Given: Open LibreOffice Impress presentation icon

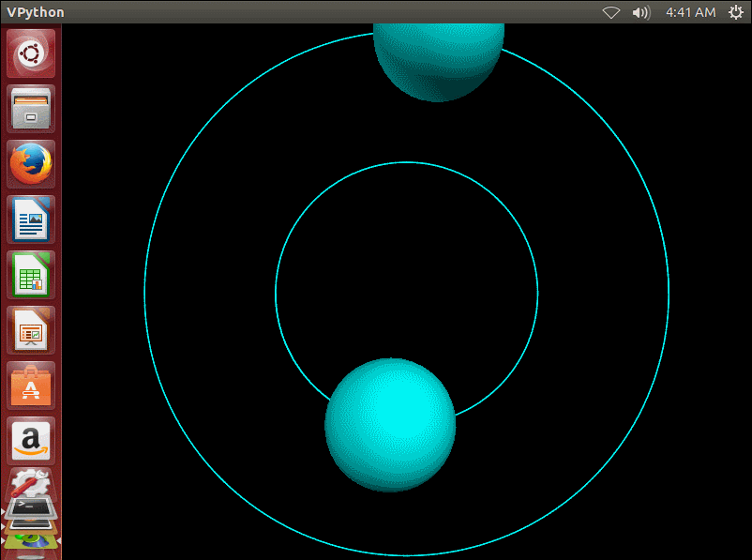Looking at the screenshot, I should pos(31,329).
